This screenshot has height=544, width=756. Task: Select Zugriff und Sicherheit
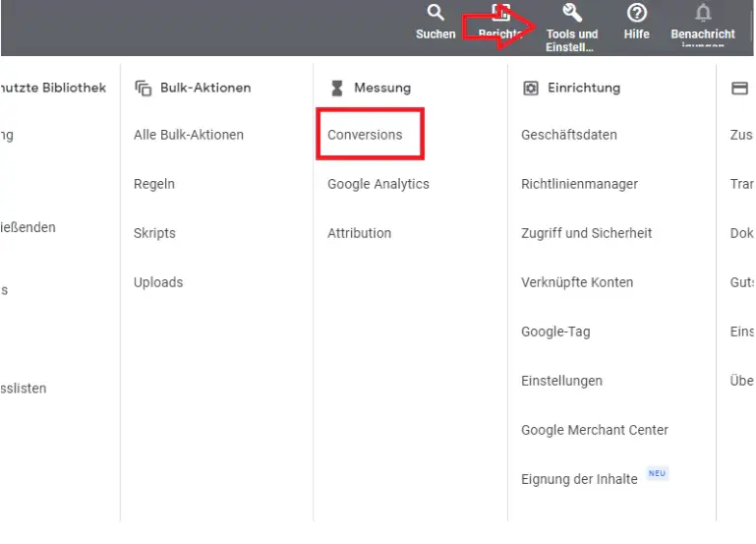point(586,233)
